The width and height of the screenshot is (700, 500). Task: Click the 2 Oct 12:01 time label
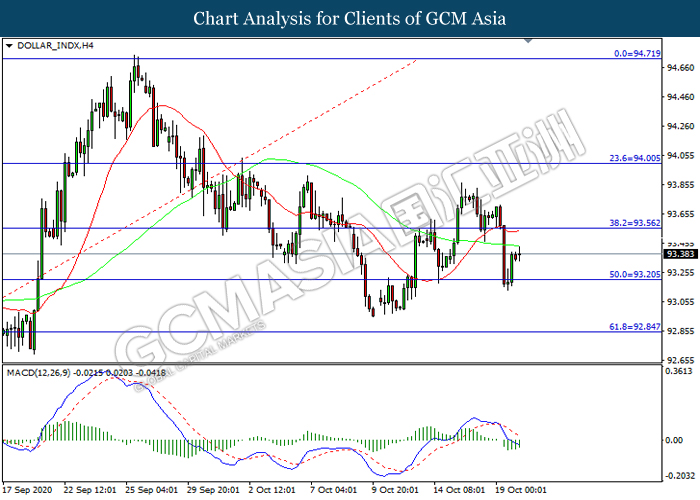coord(272,490)
